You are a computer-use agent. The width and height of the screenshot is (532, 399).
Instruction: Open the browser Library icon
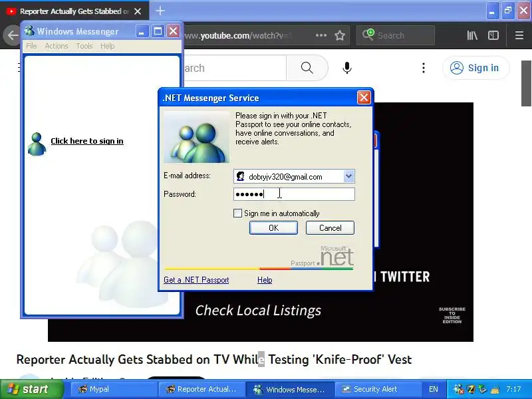pos(472,35)
